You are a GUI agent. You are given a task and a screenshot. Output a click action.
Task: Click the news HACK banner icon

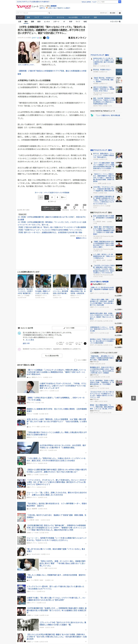[92, 115]
